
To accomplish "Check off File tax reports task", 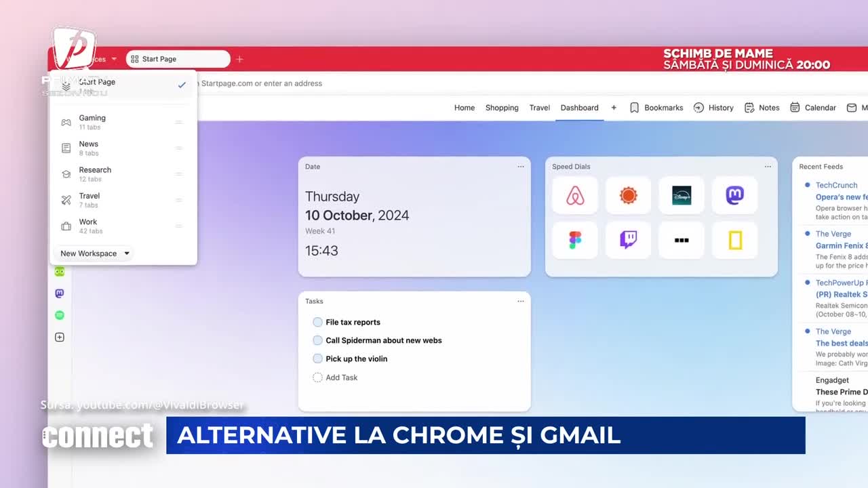I will [317, 323].
